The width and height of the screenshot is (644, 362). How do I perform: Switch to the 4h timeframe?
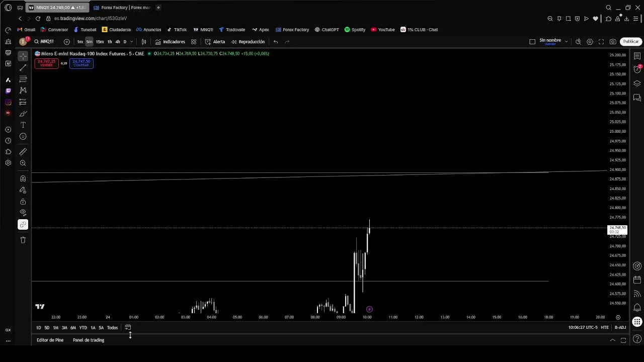(117, 42)
